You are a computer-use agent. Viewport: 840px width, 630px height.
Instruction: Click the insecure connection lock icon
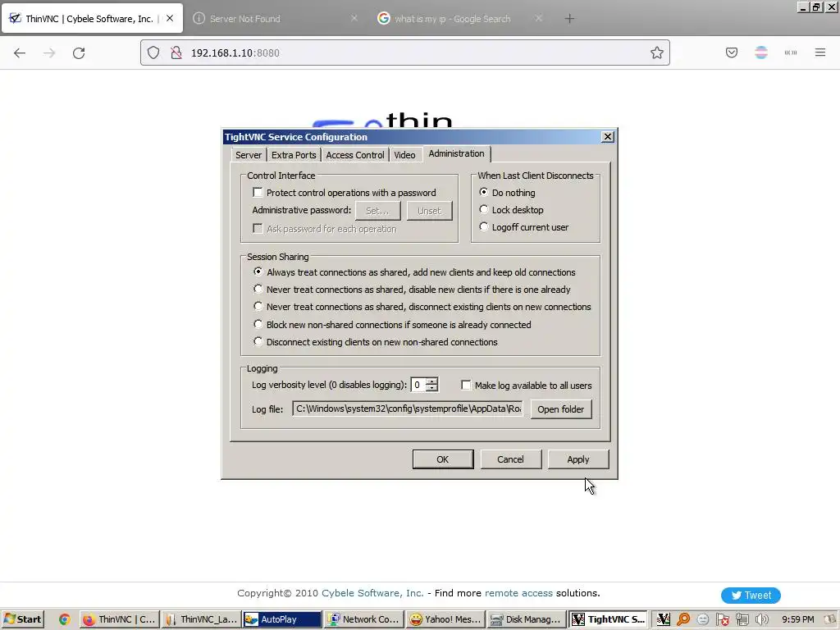[176, 52]
